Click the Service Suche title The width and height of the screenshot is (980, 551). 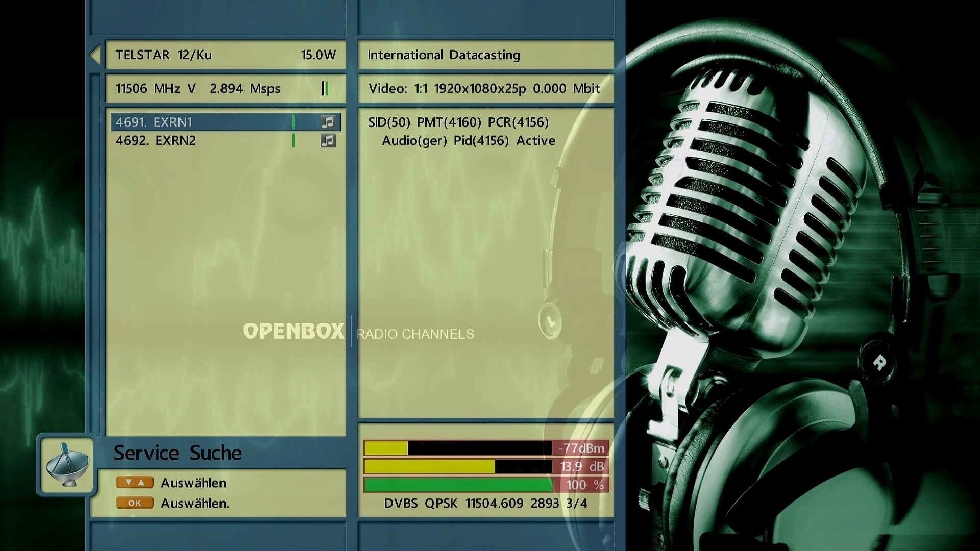coord(178,453)
